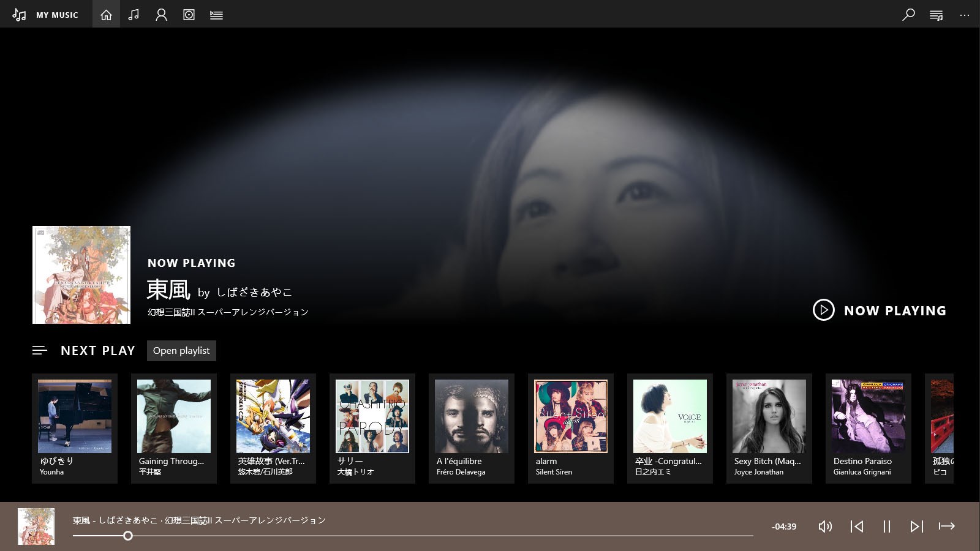Switch to the Songs tab (music note)
Screen dimensions: 980x551
134,15
